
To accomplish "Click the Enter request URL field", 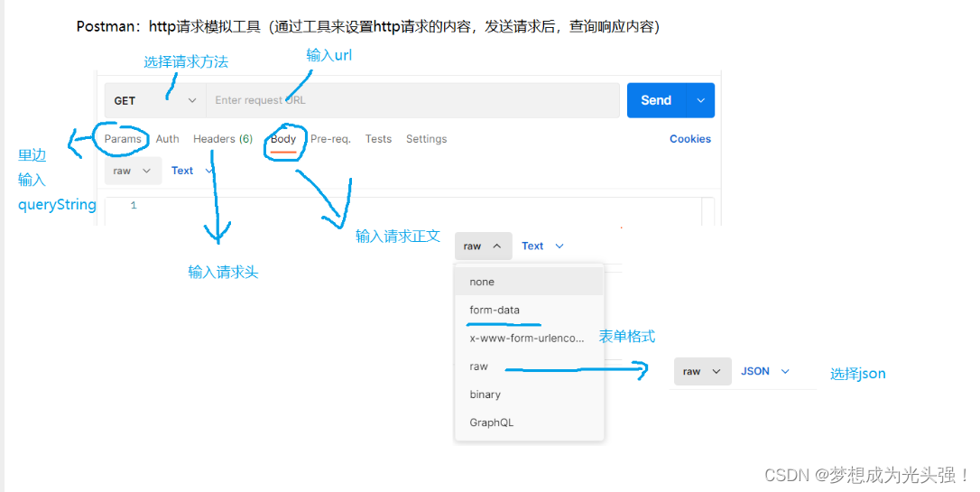I will [412, 100].
